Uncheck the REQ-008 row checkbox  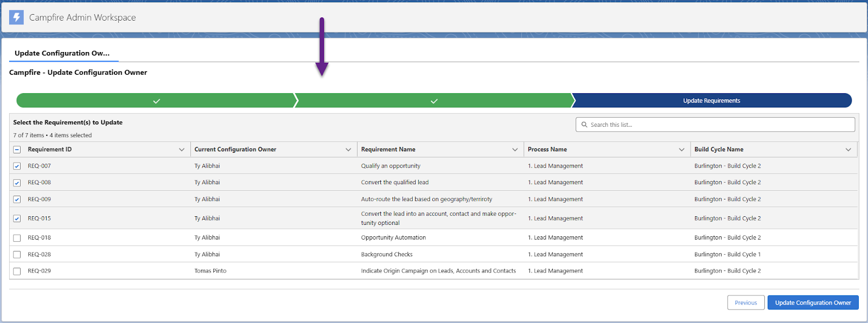17,183
